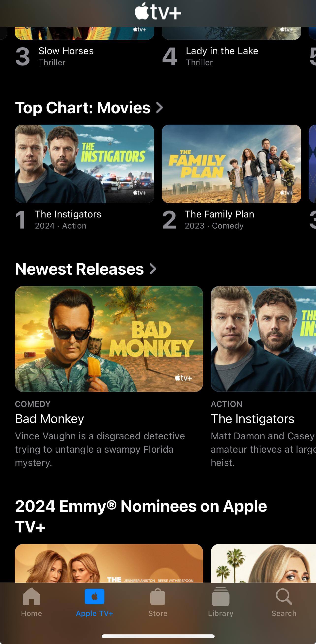Select Lady in the Lake title
The image size is (316, 644).
coord(222,51)
